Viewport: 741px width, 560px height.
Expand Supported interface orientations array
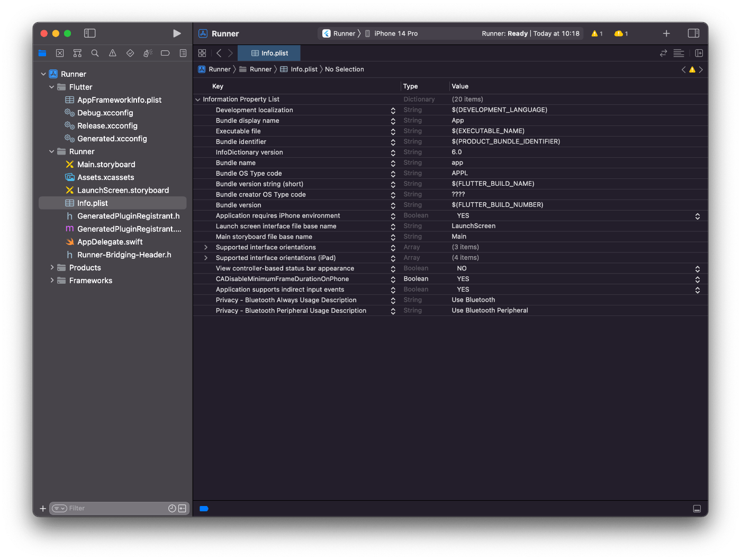click(206, 247)
